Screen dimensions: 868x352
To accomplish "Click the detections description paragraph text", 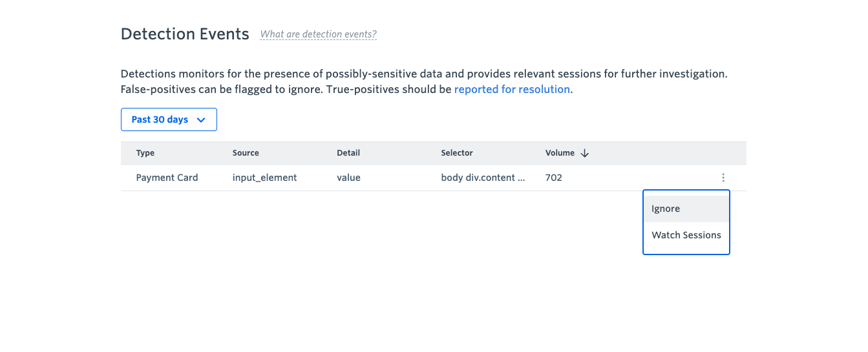I will 424,81.
